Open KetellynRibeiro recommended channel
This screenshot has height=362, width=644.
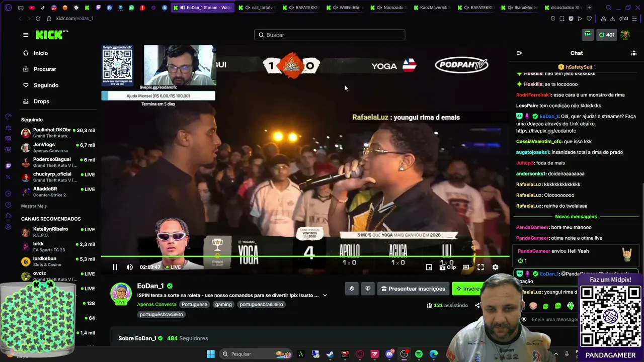click(x=58, y=232)
